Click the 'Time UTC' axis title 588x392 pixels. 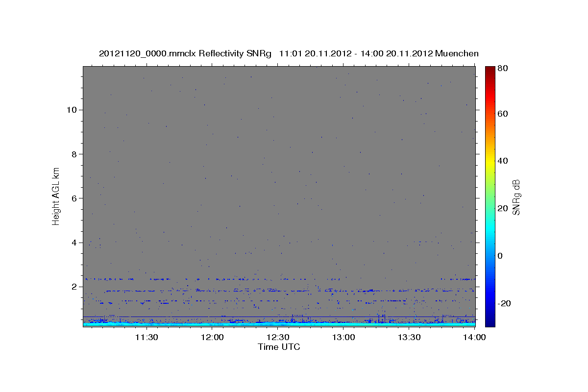pyautogui.click(x=279, y=347)
